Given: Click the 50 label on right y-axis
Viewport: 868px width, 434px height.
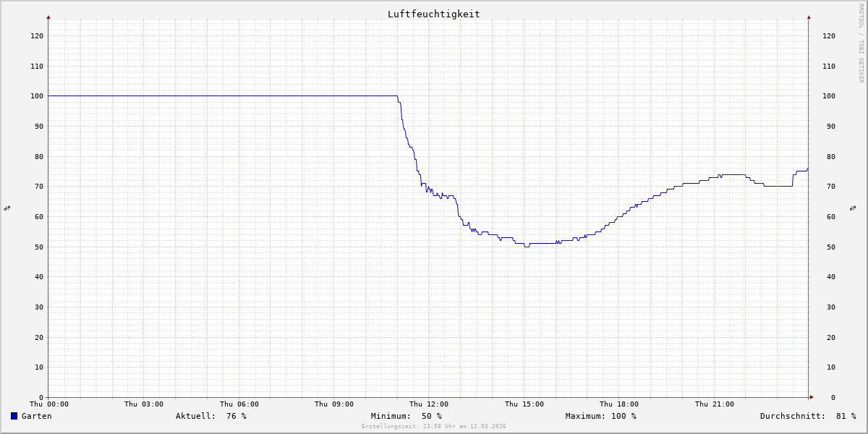Looking at the screenshot, I should pos(828,247).
